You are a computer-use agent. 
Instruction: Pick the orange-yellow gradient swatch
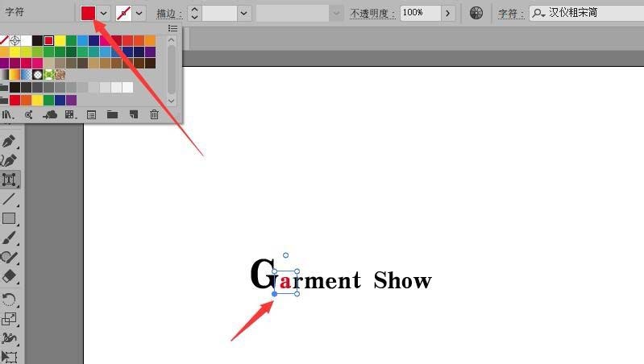pyautogui.click(x=15, y=74)
